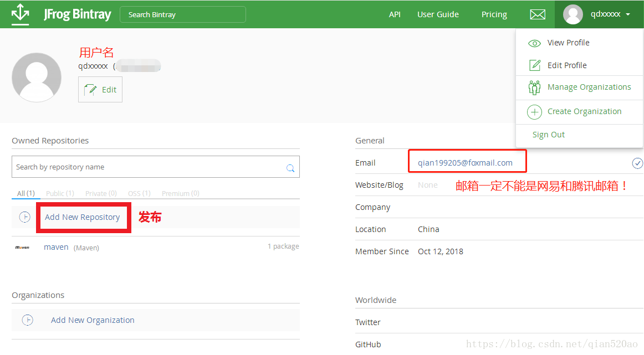Click the repository search magnifier icon
This screenshot has height=355, width=644.
[x=290, y=168]
